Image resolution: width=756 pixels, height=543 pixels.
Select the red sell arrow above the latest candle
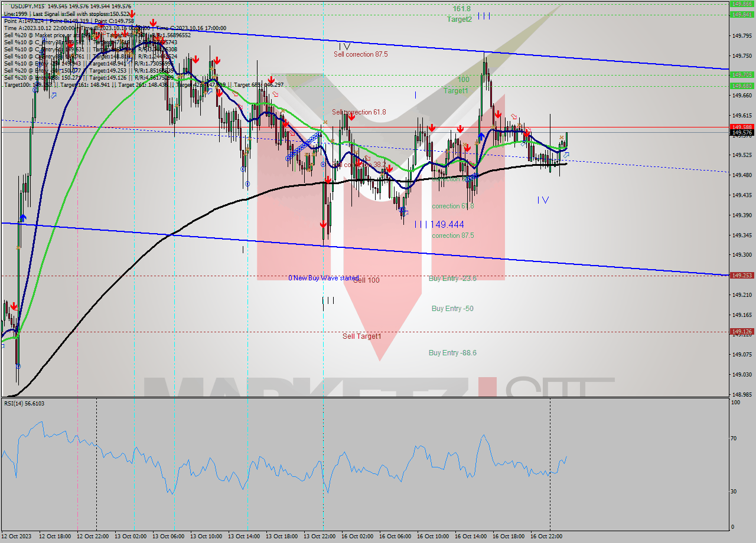[527, 133]
